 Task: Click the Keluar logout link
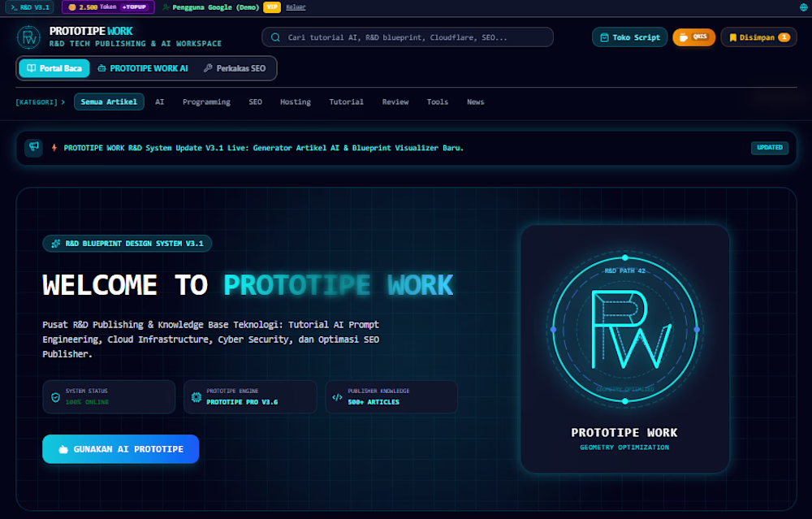296,7
